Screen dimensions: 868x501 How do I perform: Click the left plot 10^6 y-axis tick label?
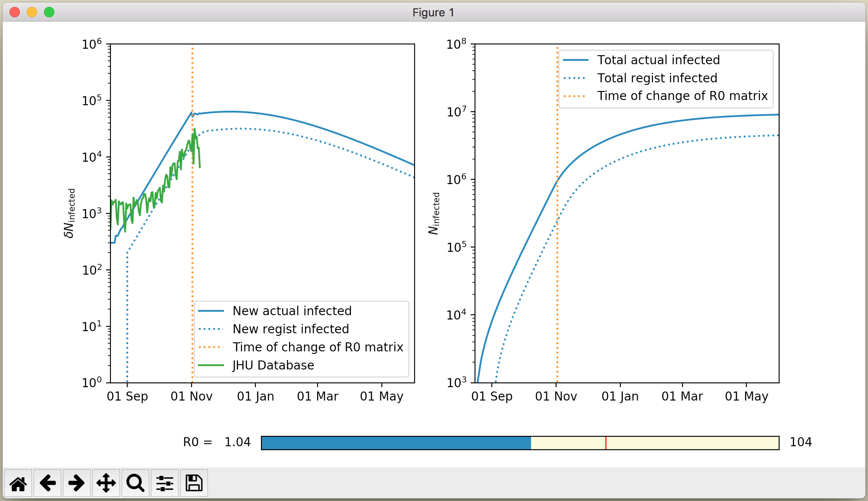(x=92, y=44)
